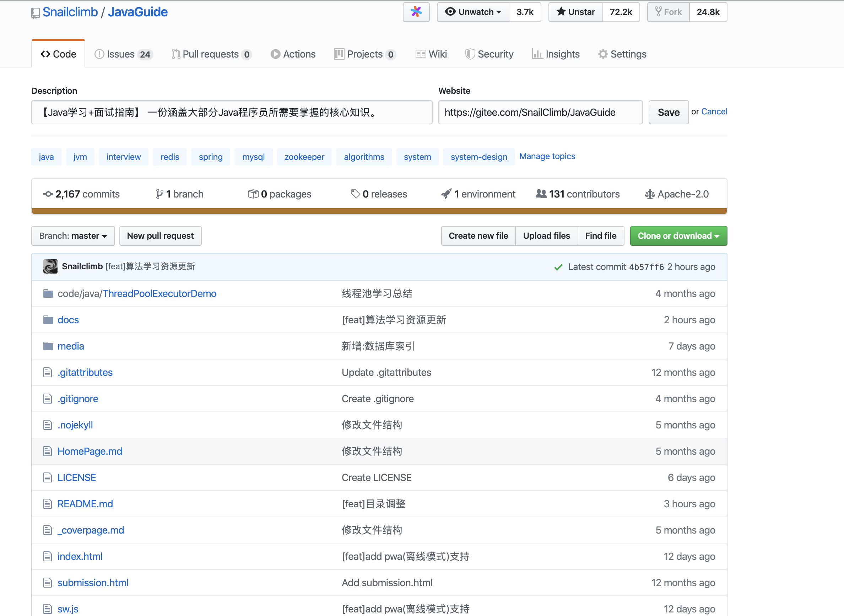844x616 pixels.
Task: Click the commits history icon
Action: (x=48, y=194)
